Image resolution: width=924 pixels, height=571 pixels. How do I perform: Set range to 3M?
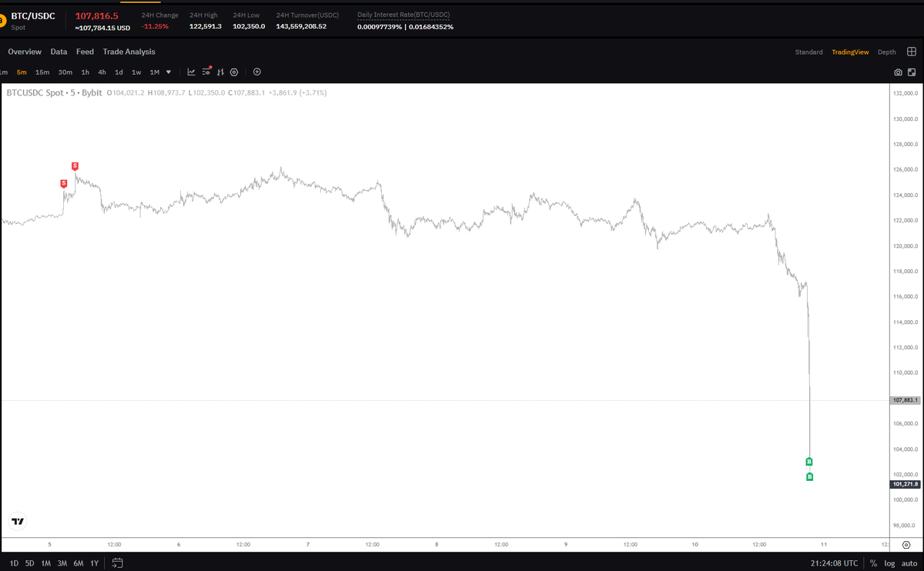[62, 563]
